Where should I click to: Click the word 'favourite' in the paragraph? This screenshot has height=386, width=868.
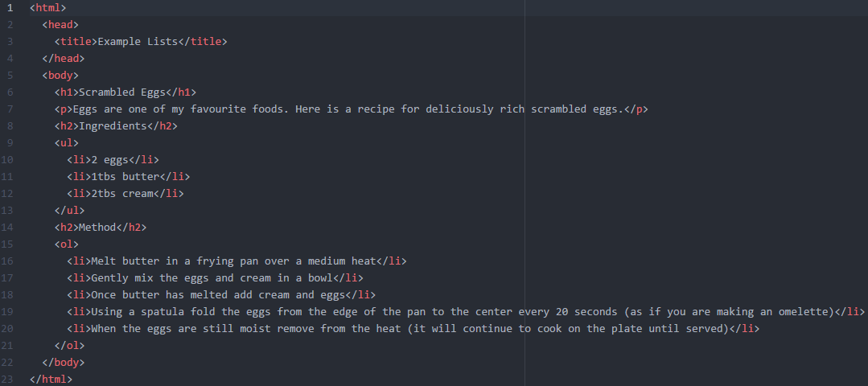[x=218, y=109]
